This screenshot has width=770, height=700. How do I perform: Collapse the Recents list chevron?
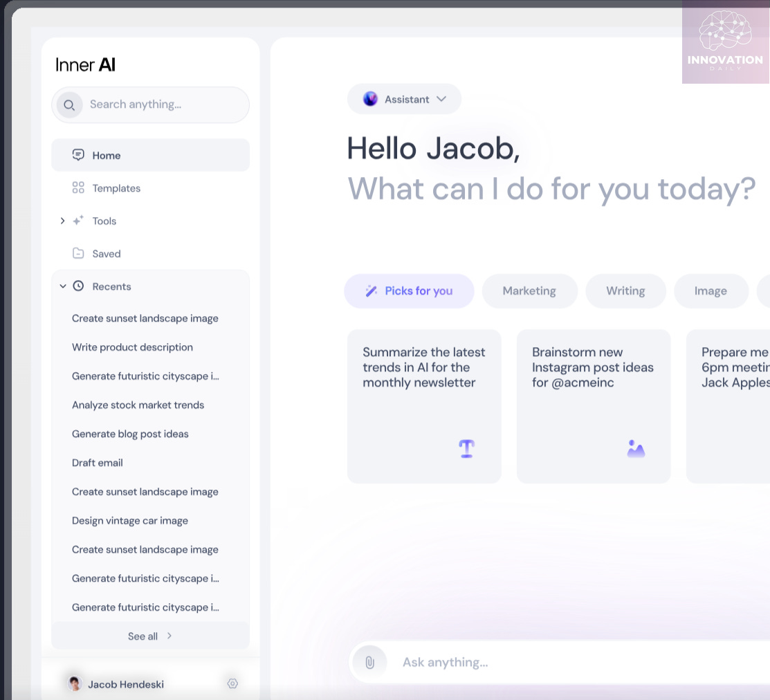pos(63,286)
